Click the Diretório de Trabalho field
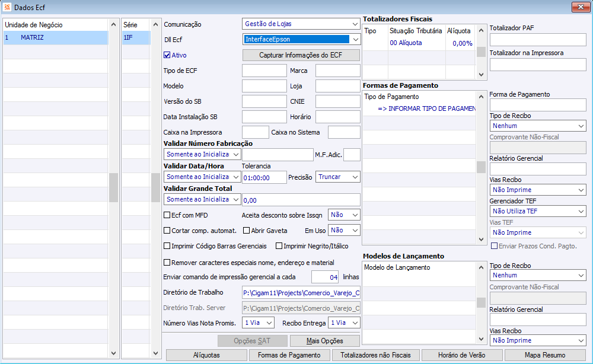The width and height of the screenshot is (593, 364). (x=301, y=293)
